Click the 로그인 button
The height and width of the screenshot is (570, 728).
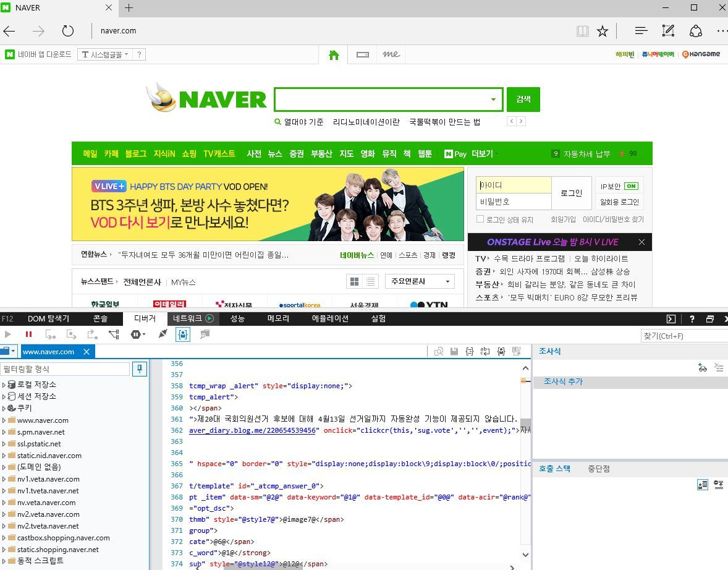[x=572, y=193]
